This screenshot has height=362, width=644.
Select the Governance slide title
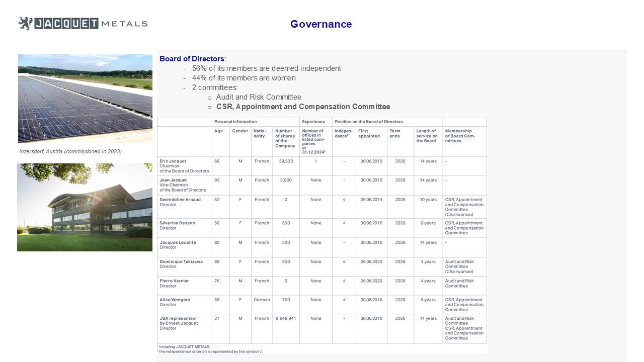[321, 24]
